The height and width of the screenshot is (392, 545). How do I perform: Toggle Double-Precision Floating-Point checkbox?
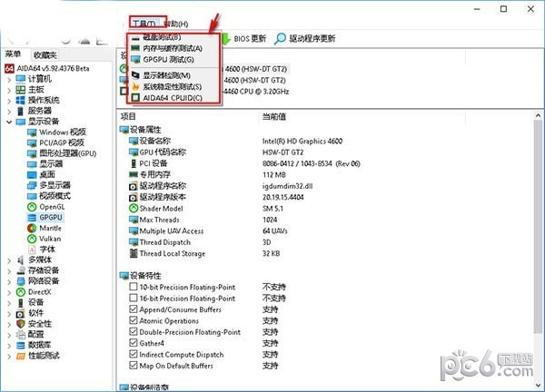(134, 331)
